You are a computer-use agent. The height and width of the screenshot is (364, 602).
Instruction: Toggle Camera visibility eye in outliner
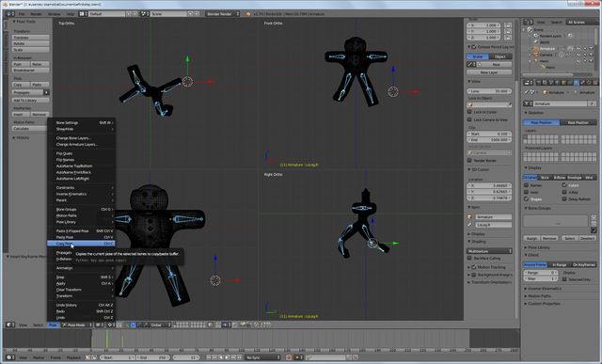point(578,55)
